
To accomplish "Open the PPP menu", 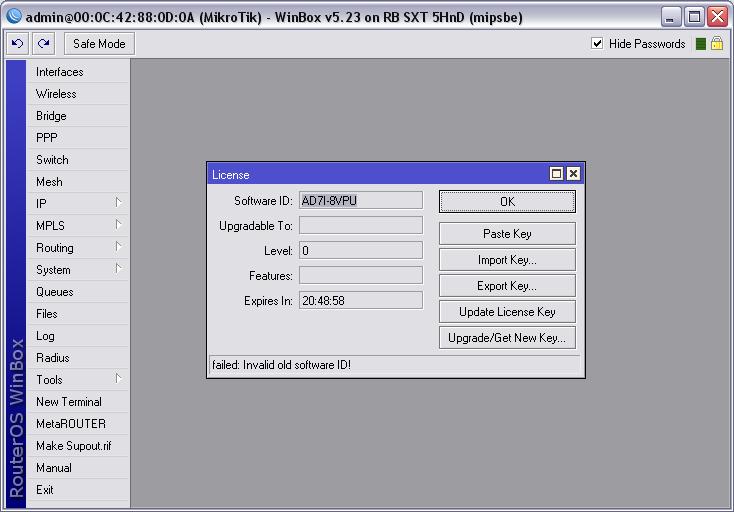I will [x=78, y=138].
